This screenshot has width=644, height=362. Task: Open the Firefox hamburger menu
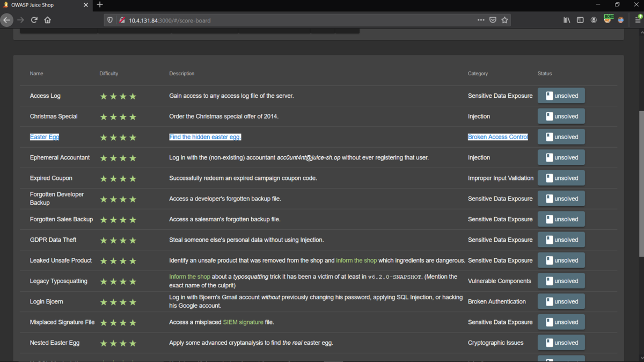pyautogui.click(x=638, y=20)
